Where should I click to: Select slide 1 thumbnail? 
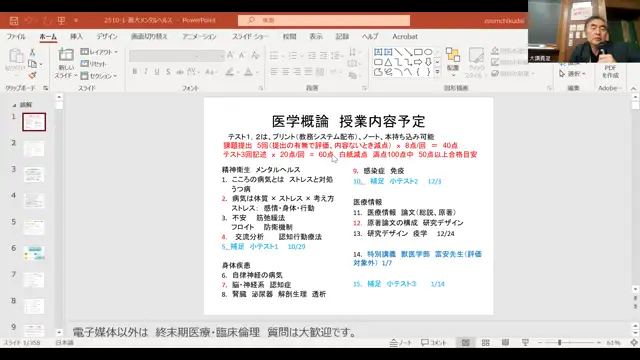[x=34, y=122]
